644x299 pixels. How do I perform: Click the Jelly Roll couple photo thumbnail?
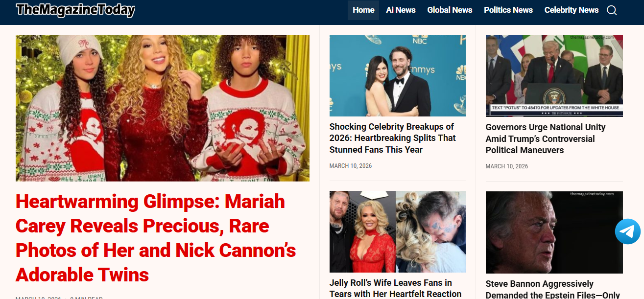(398, 232)
